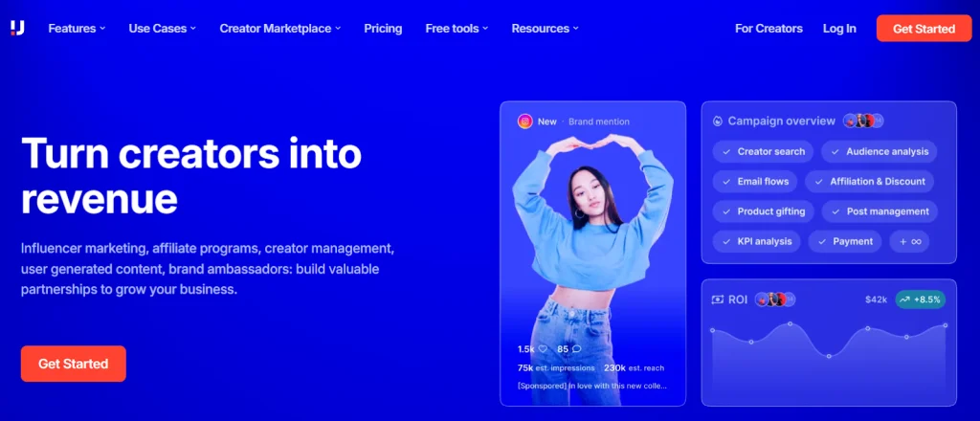The width and height of the screenshot is (980, 421).
Task: Click the Instagram icon on the post card
Action: point(525,122)
